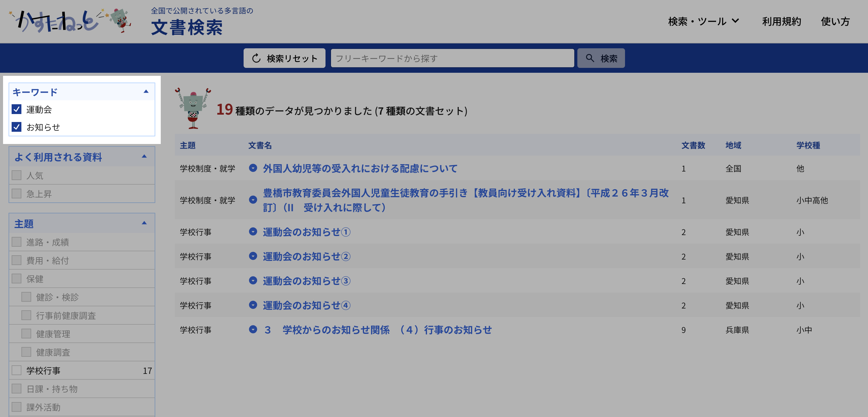868x417 pixels.
Task: Check the 人気 checkbox
Action: coord(17,175)
